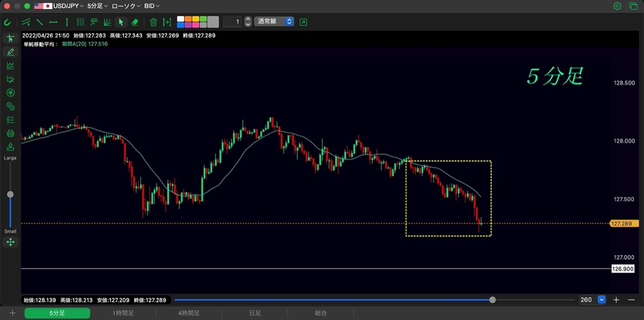644x320 pixels.
Task: Open the 5分足 timeframe dropdown in title bar
Action: 97,6
